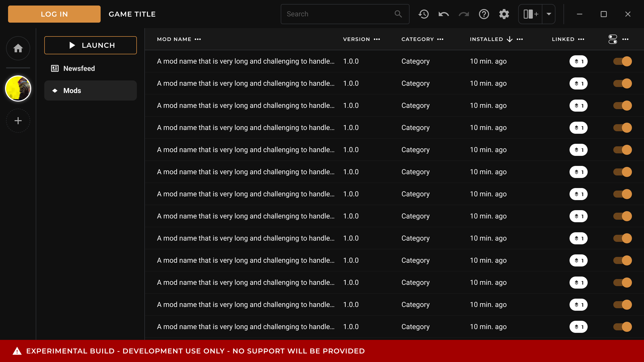The image size is (644, 362).
Task: Toggle the fifth mod's enabled switch
Action: (x=622, y=150)
